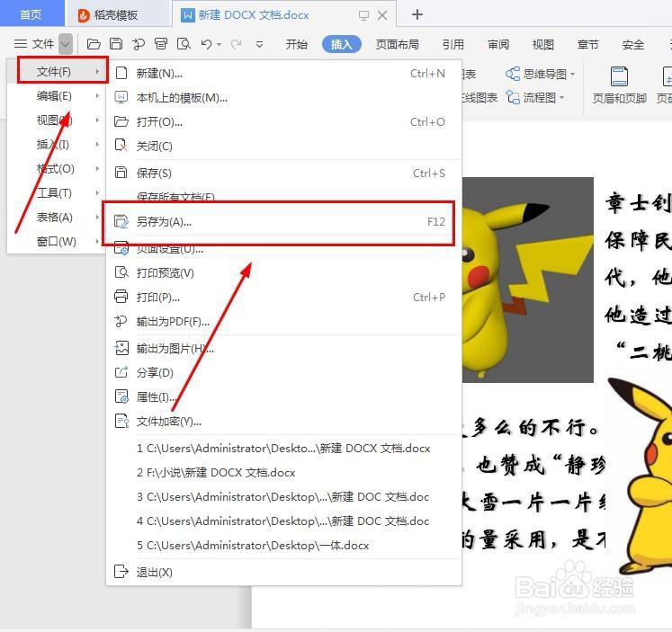Select 输出为PDF(F)... menu entry
This screenshot has height=632, width=672.
coord(282,322)
